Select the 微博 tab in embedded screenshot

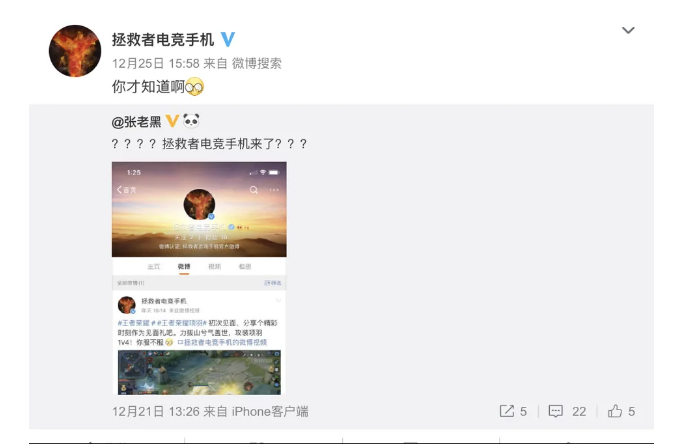pos(184,266)
